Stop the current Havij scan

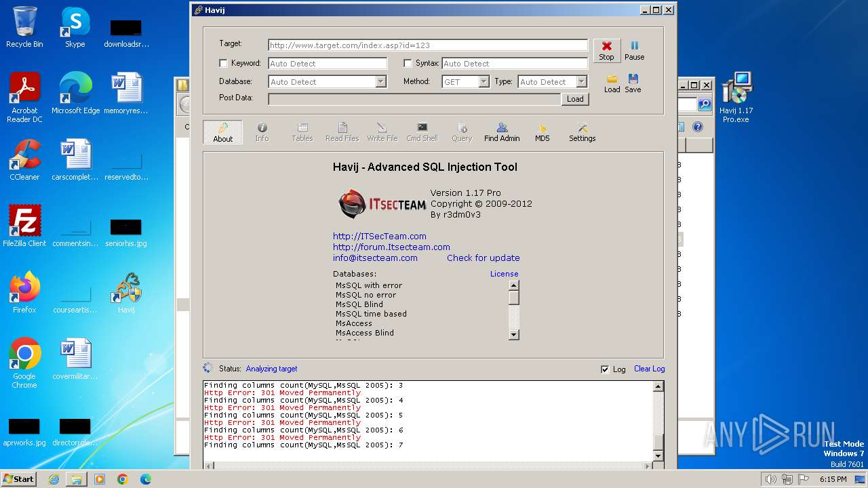(x=606, y=50)
